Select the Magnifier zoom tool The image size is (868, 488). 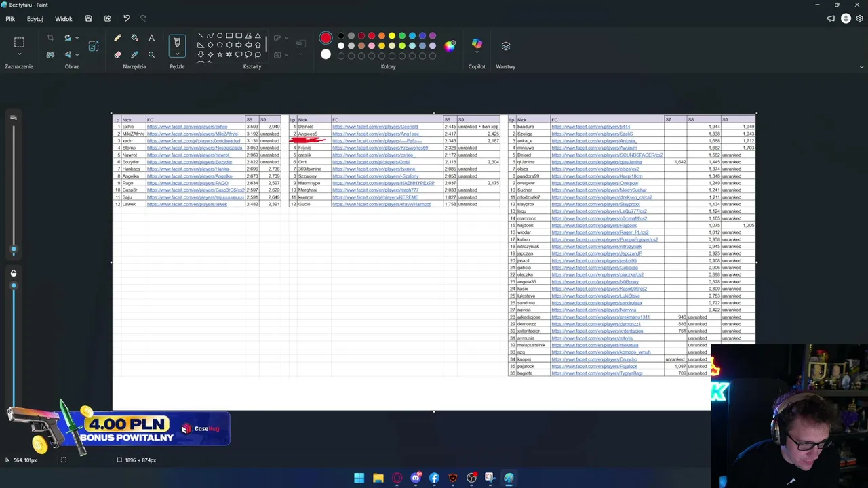[x=151, y=54]
